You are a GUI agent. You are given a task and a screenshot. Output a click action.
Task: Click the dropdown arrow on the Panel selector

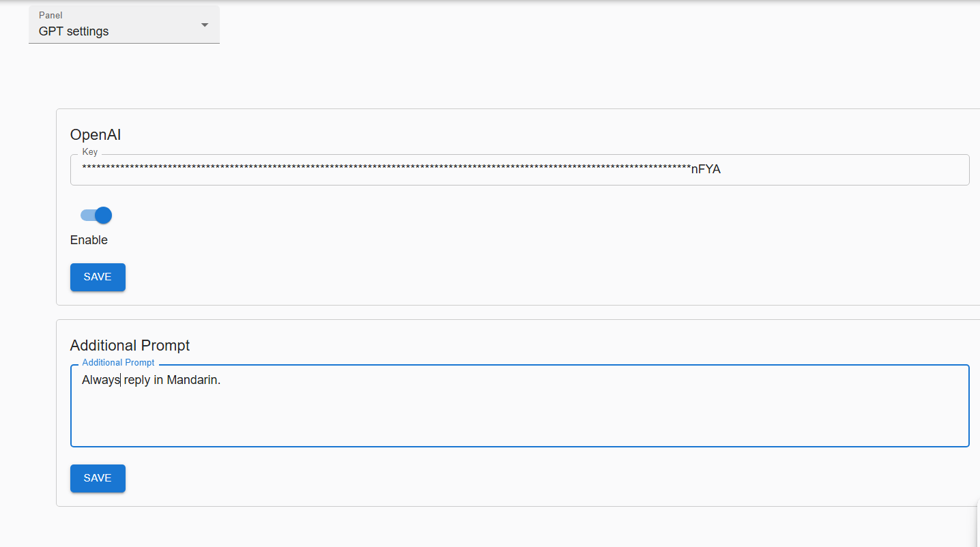204,25
